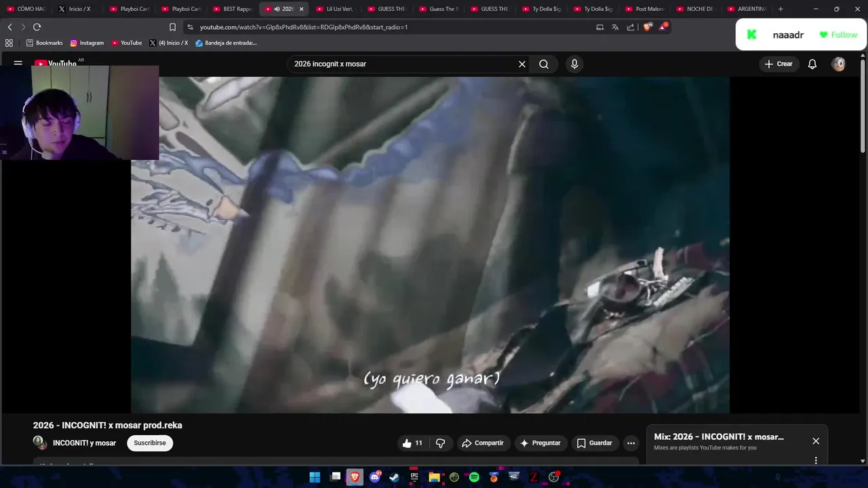Click the Preguntar button
The image size is (868, 488).
click(x=540, y=443)
